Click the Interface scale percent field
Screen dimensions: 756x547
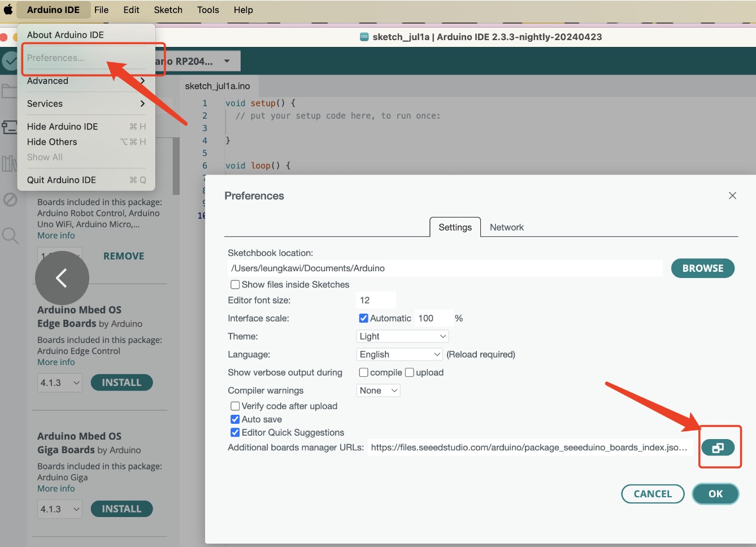[433, 318]
